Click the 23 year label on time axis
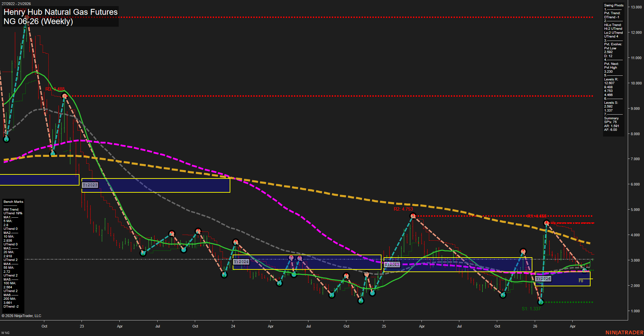Screen dimensions: 644x336 [82, 326]
